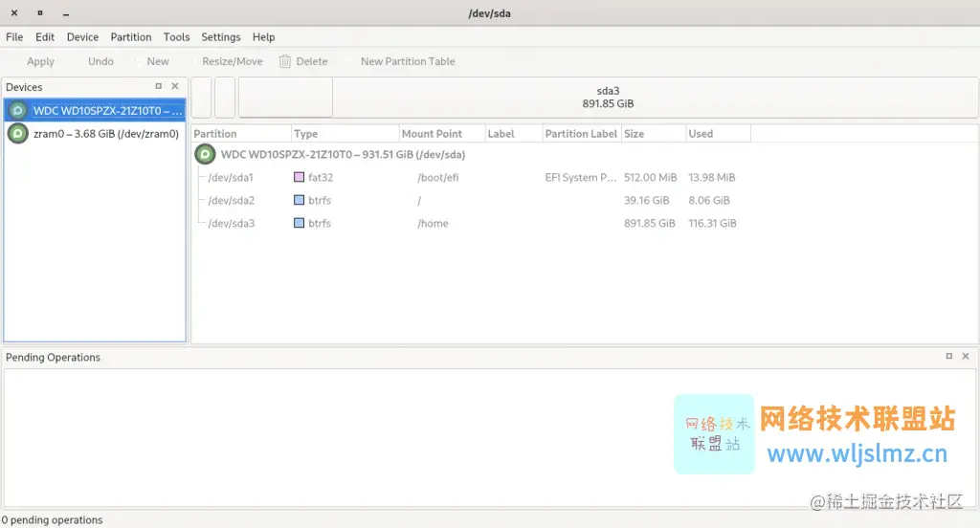Click the Undo toolbar button

click(100, 61)
